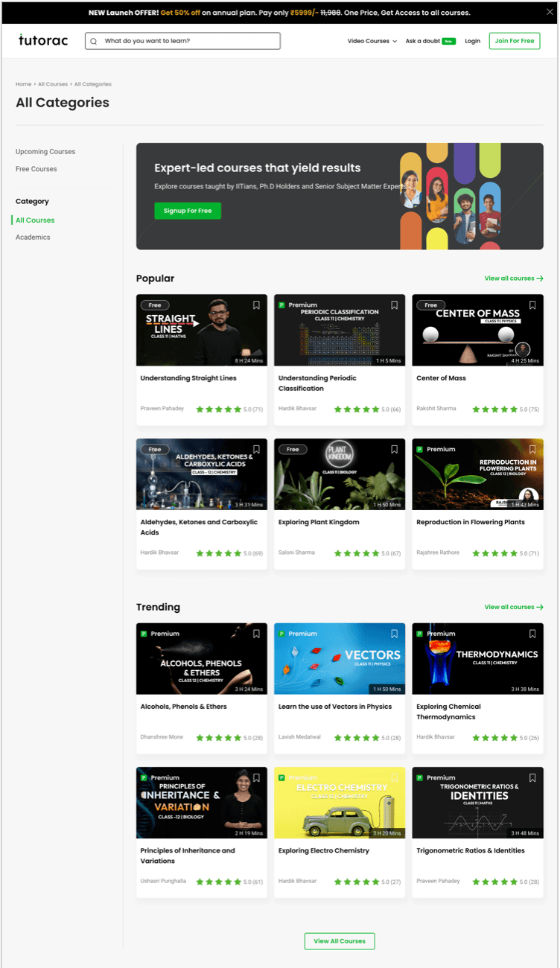Image resolution: width=560 pixels, height=968 pixels.
Task: Click Premium badge on Vectors card
Action: pos(298,634)
